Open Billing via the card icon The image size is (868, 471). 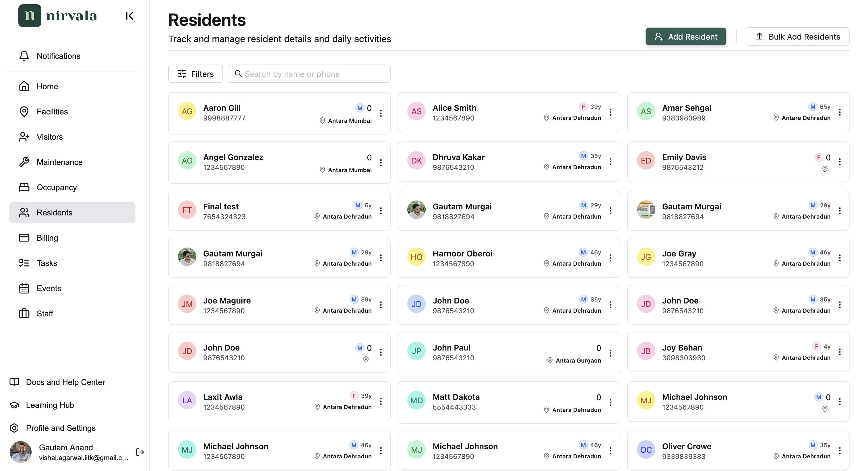click(24, 238)
